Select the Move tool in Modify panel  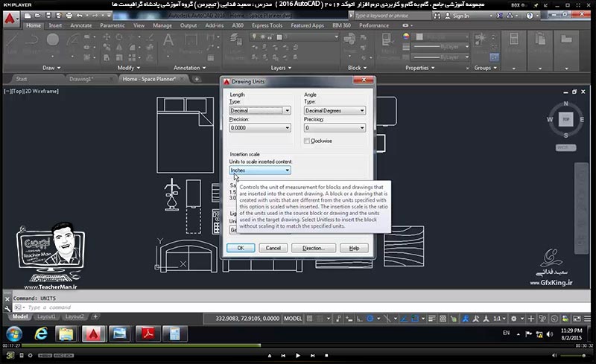coord(107,37)
